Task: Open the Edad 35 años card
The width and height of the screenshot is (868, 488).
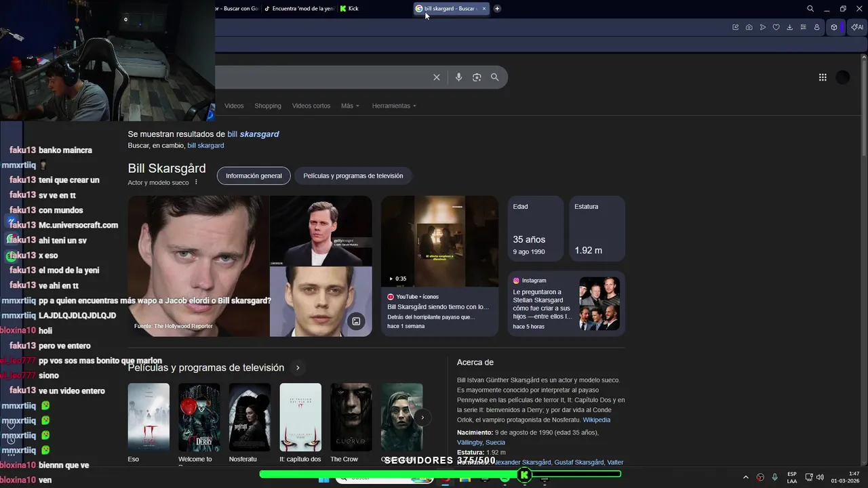Action: coord(536,229)
